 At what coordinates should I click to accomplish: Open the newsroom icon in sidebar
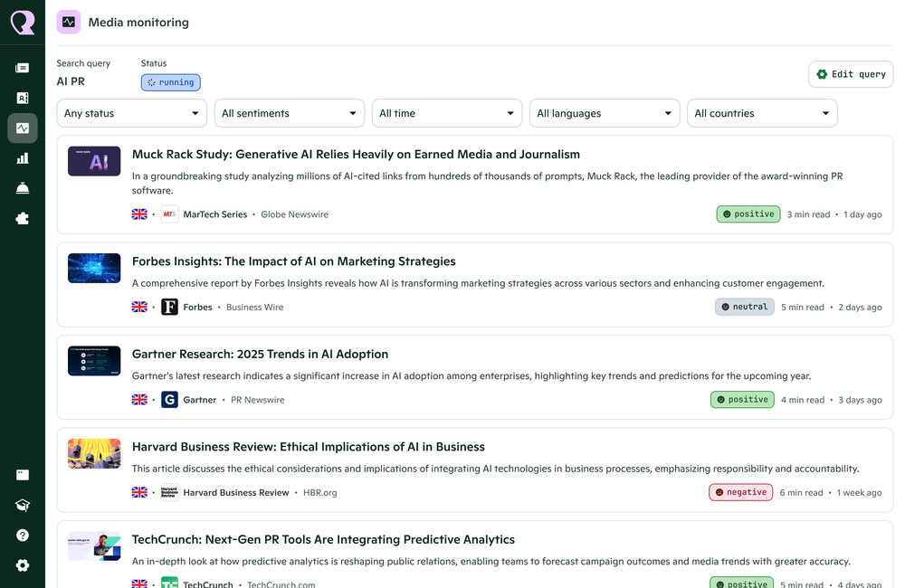23,68
